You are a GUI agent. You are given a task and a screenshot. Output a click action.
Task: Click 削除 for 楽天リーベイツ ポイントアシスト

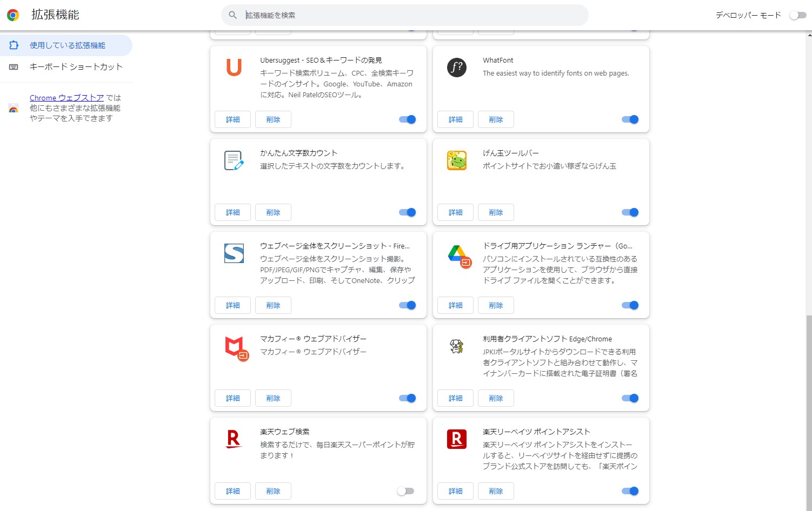(496, 491)
